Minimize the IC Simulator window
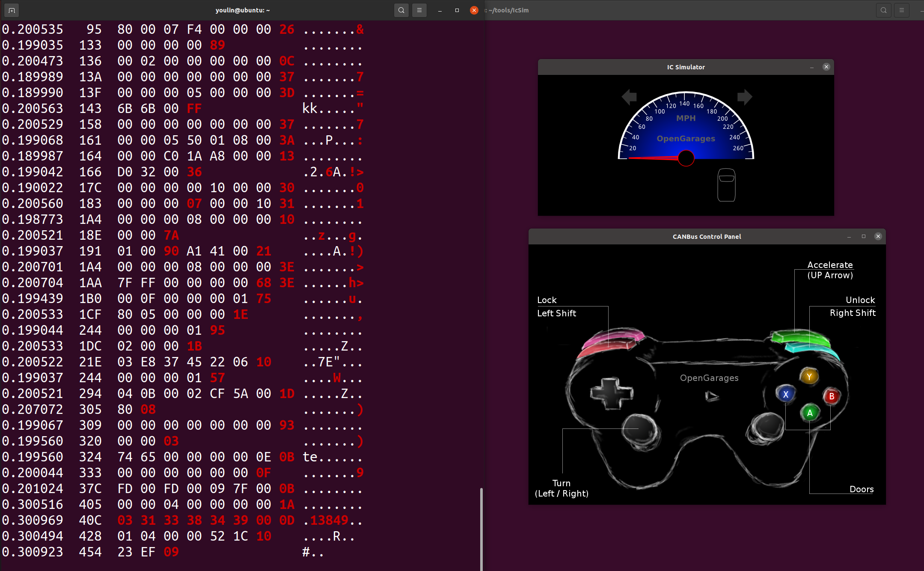This screenshot has width=924, height=571. point(812,67)
